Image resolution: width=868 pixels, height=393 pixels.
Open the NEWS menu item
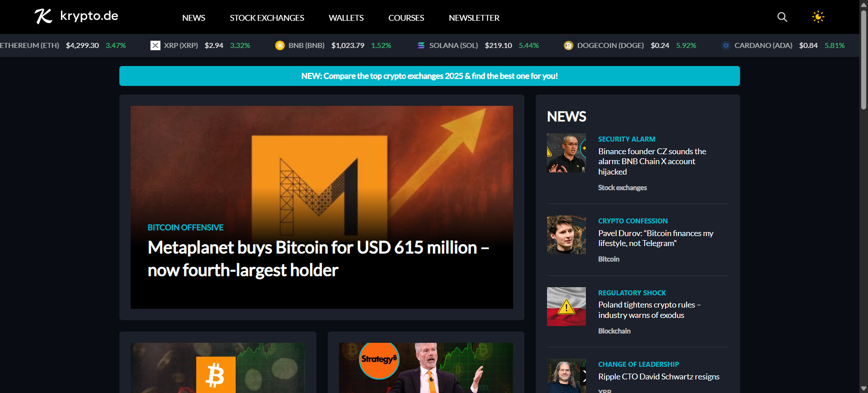[x=193, y=18]
